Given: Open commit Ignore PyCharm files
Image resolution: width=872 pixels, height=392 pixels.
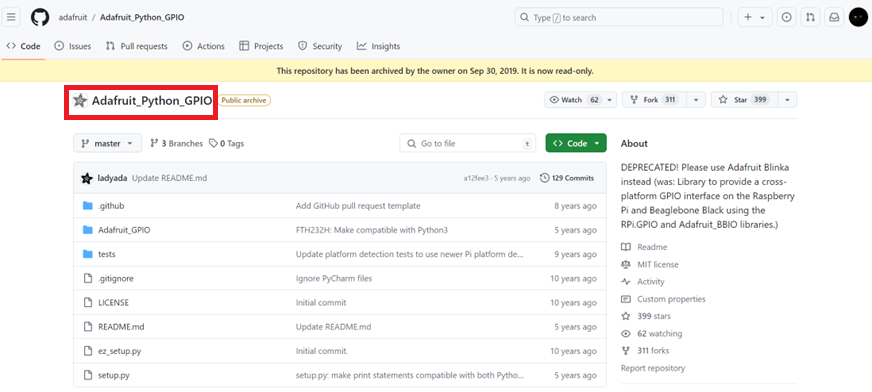Looking at the screenshot, I should [x=334, y=279].
